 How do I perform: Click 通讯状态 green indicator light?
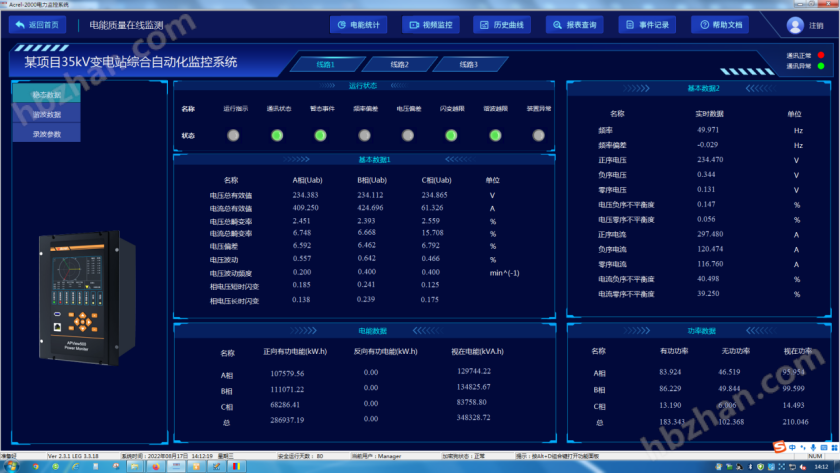277,136
